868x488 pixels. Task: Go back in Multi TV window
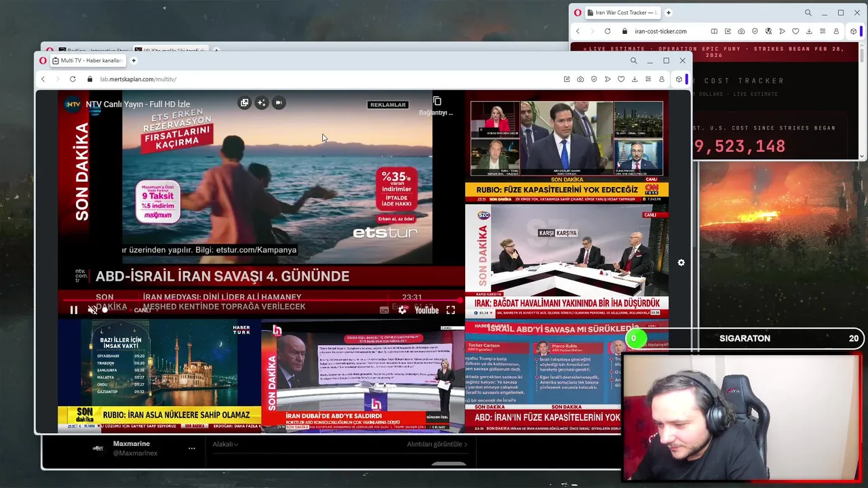[x=43, y=79]
